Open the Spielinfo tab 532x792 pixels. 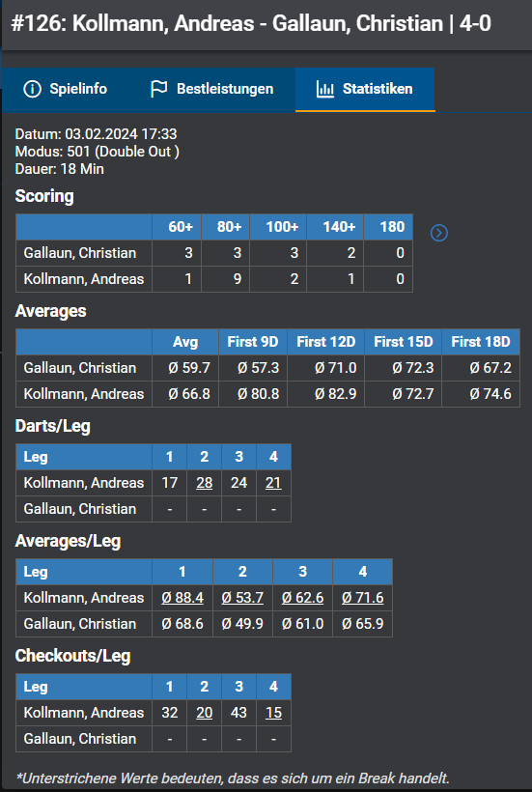(66, 90)
